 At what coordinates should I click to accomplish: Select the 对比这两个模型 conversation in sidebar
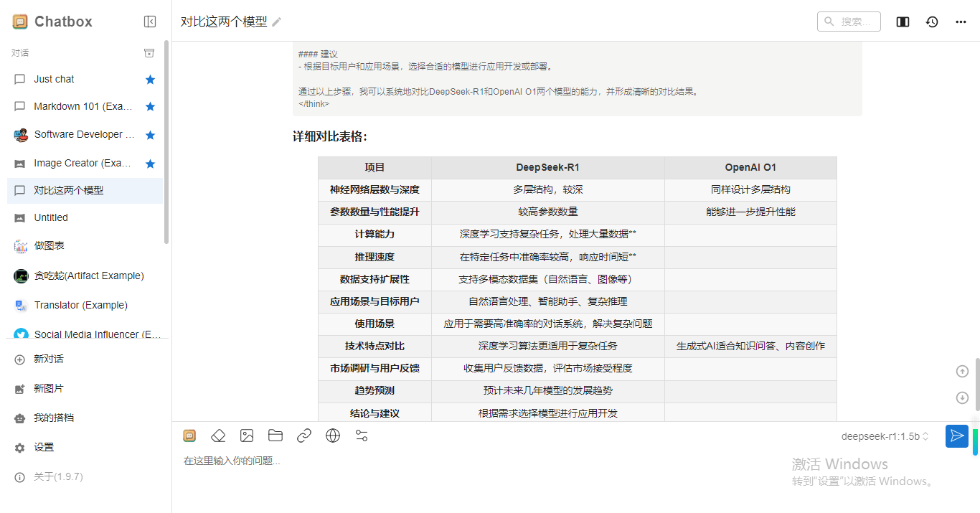click(x=85, y=191)
